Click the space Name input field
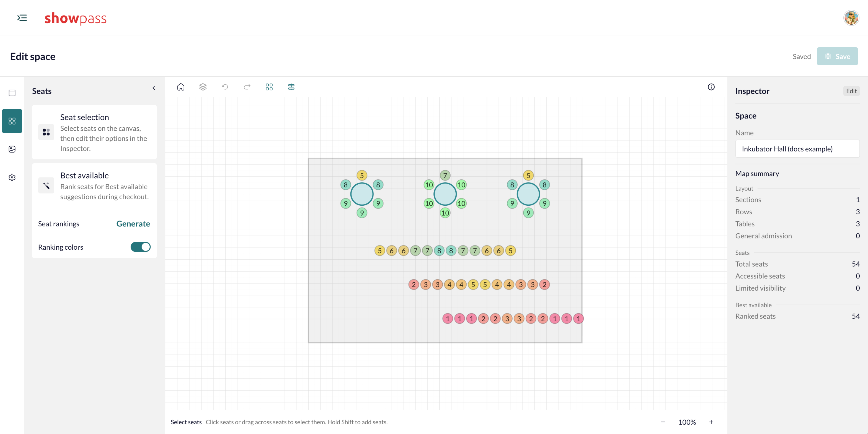Image resolution: width=868 pixels, height=434 pixels. tap(797, 149)
